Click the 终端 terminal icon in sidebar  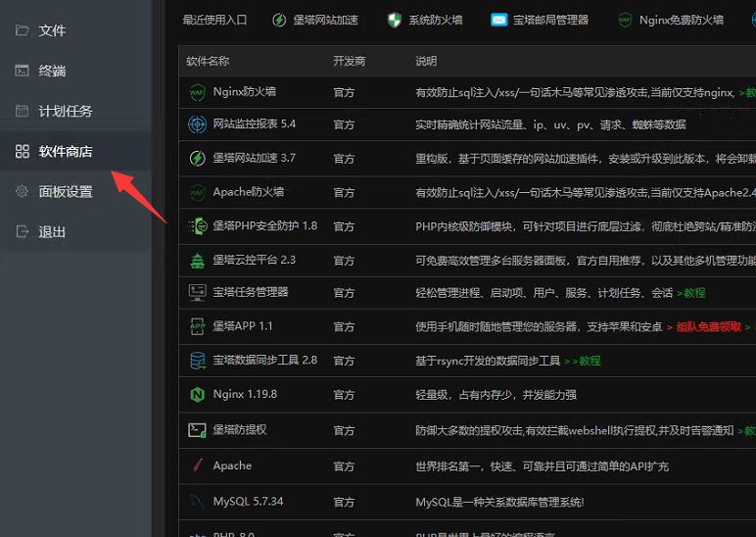click(x=23, y=71)
